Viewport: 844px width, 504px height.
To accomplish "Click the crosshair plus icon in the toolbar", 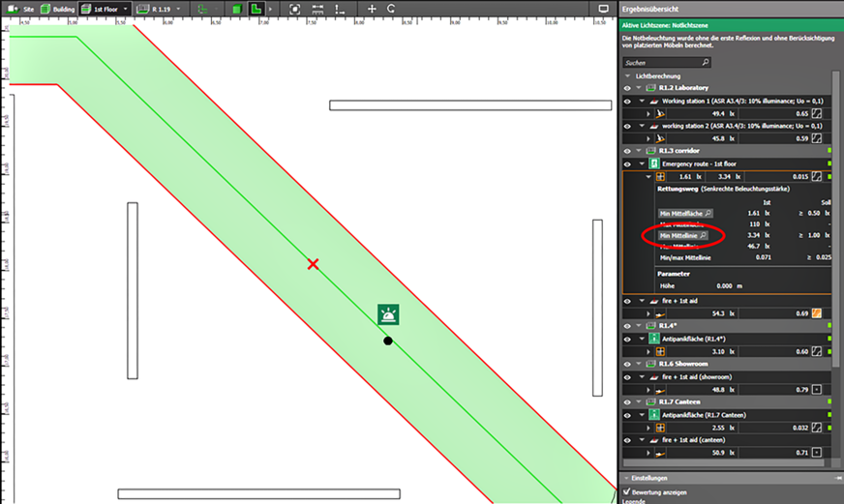I will pyautogui.click(x=372, y=8).
